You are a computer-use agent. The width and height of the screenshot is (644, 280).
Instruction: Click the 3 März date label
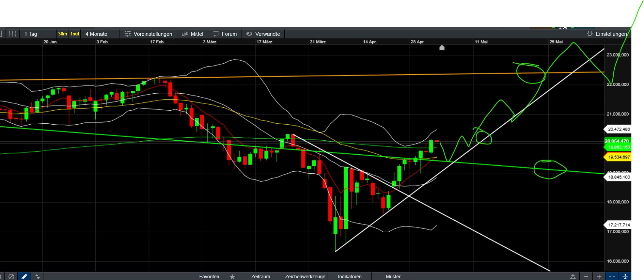pyautogui.click(x=210, y=42)
